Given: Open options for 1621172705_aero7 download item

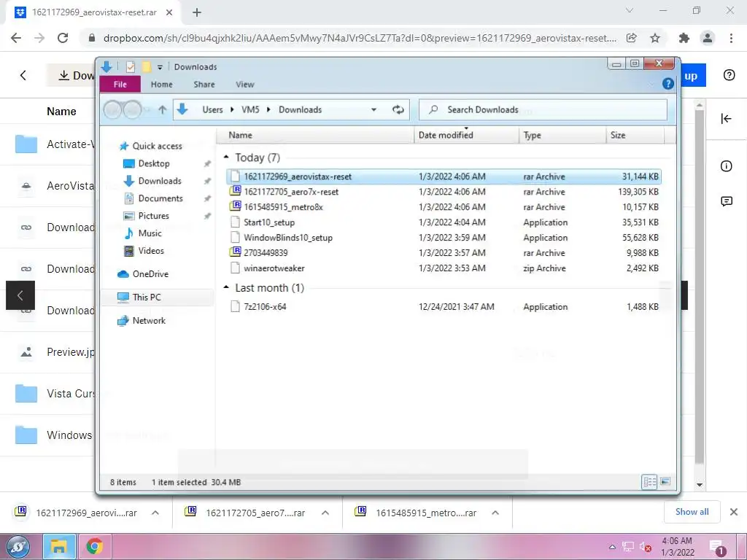Looking at the screenshot, I should [325, 513].
